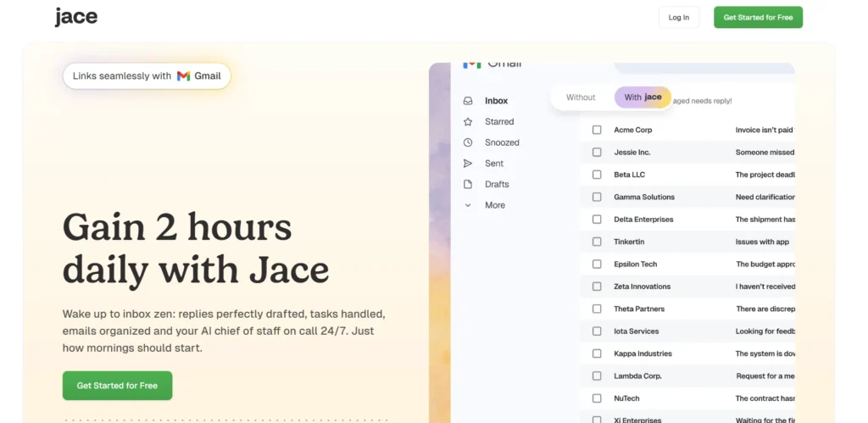Click hero Get Started for Free button
868x423 pixels.
117,386
